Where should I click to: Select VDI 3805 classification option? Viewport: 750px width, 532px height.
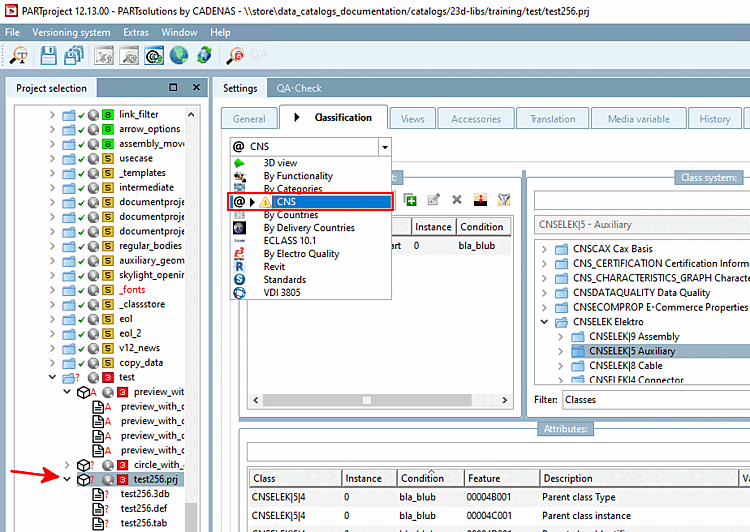click(x=282, y=292)
